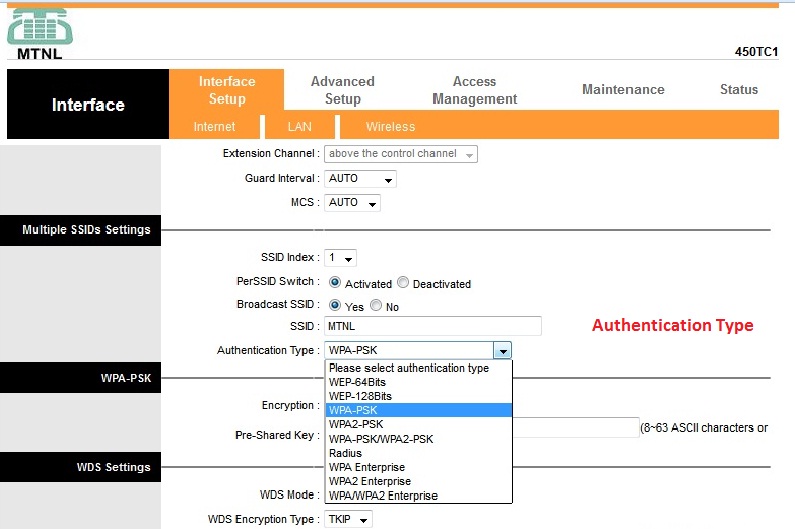The height and width of the screenshot is (529, 795).
Task: Expand the Guard Interval dropdown
Action: pos(360,179)
